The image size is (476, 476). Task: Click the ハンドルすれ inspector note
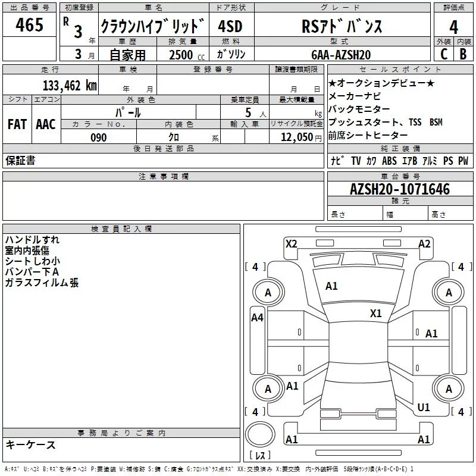pos(32,240)
